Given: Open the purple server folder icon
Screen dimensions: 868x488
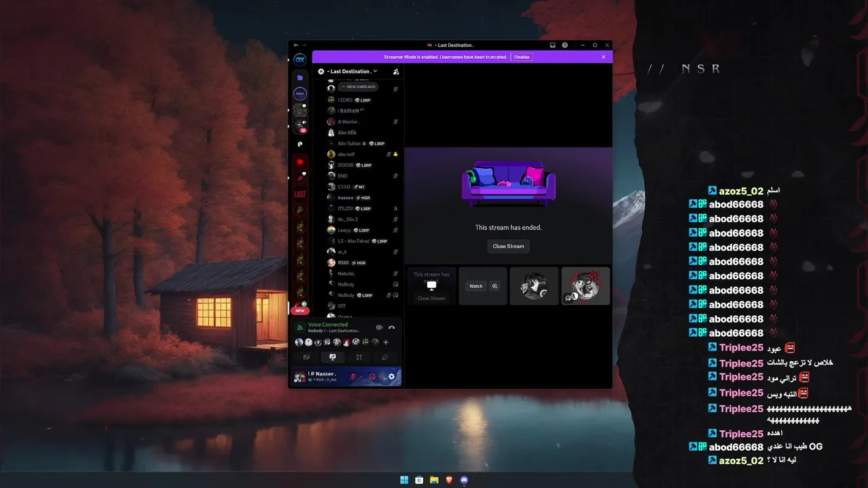Looking at the screenshot, I should point(300,78).
